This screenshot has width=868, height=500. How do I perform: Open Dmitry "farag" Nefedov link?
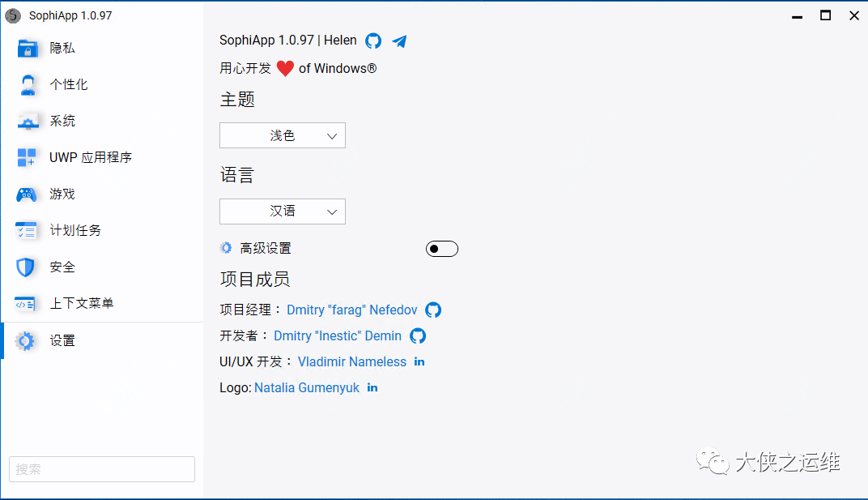click(x=351, y=310)
